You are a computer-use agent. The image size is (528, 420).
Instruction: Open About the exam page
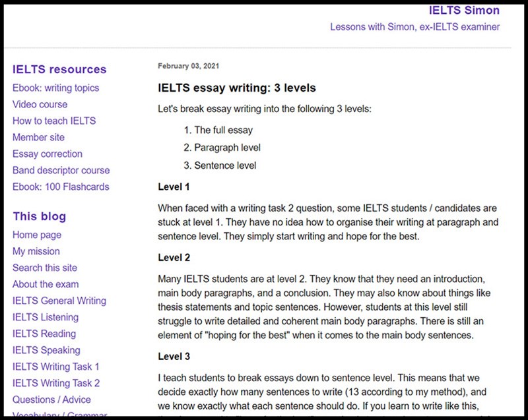pyautogui.click(x=46, y=284)
